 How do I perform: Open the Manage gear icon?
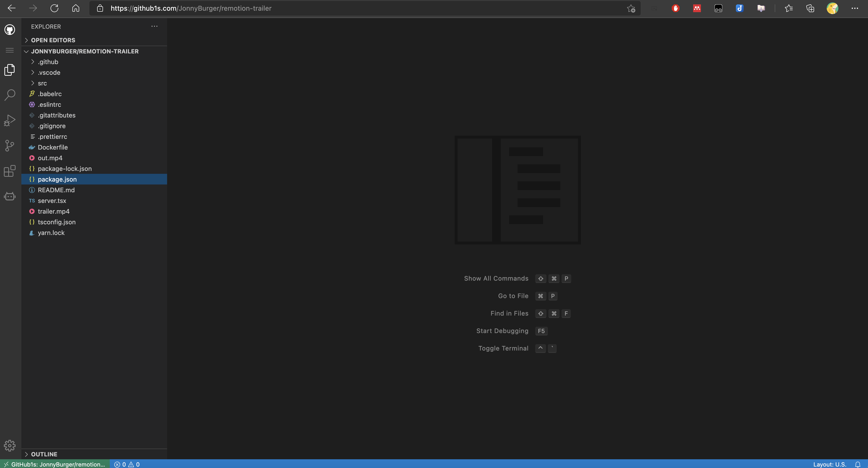pos(10,445)
